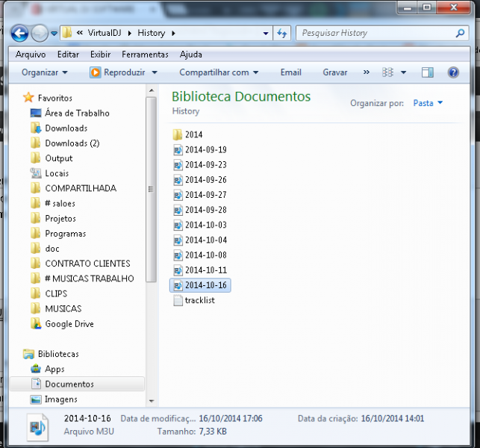Screen dimensions: 480x448
Task: Select the 2014-09-19 playlist file
Action: pos(205,149)
